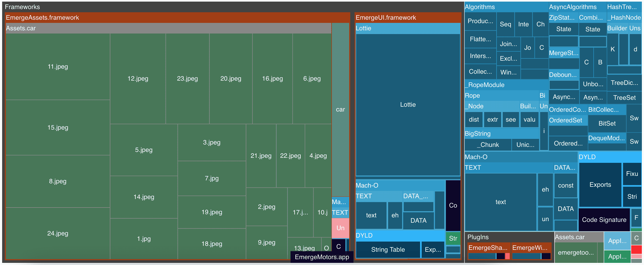This screenshot has height=265, width=644.
Task: Select the pink Un segment in EmergeAssets
Action: (x=340, y=228)
